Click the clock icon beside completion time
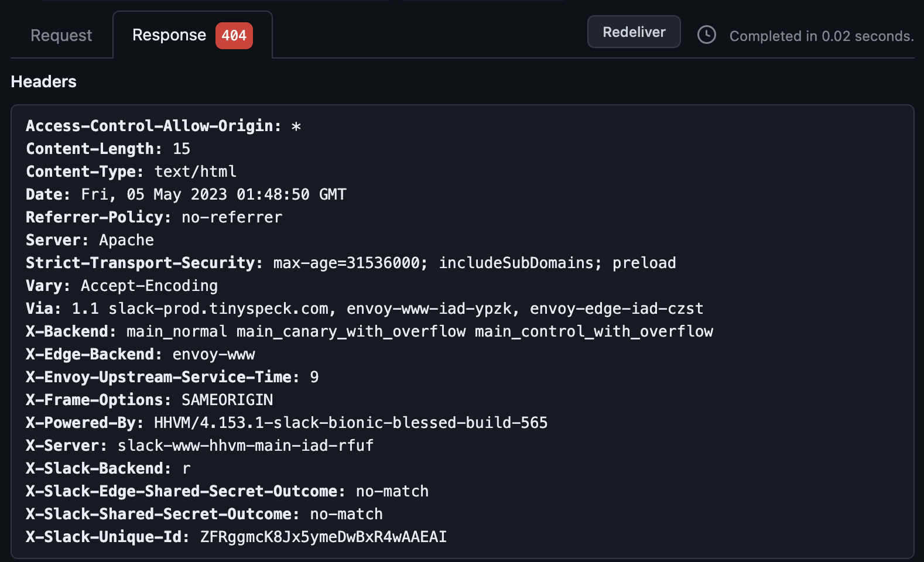 [707, 35]
